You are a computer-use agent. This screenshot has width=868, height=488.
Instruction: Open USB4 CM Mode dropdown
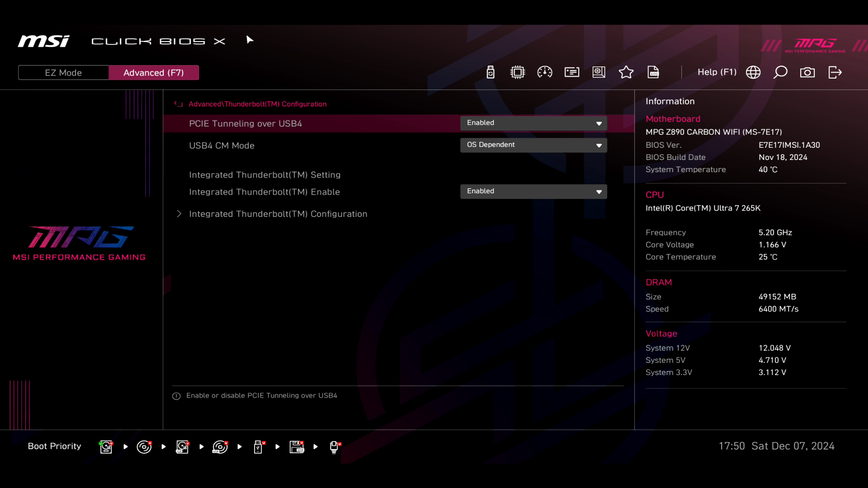pyautogui.click(x=533, y=145)
